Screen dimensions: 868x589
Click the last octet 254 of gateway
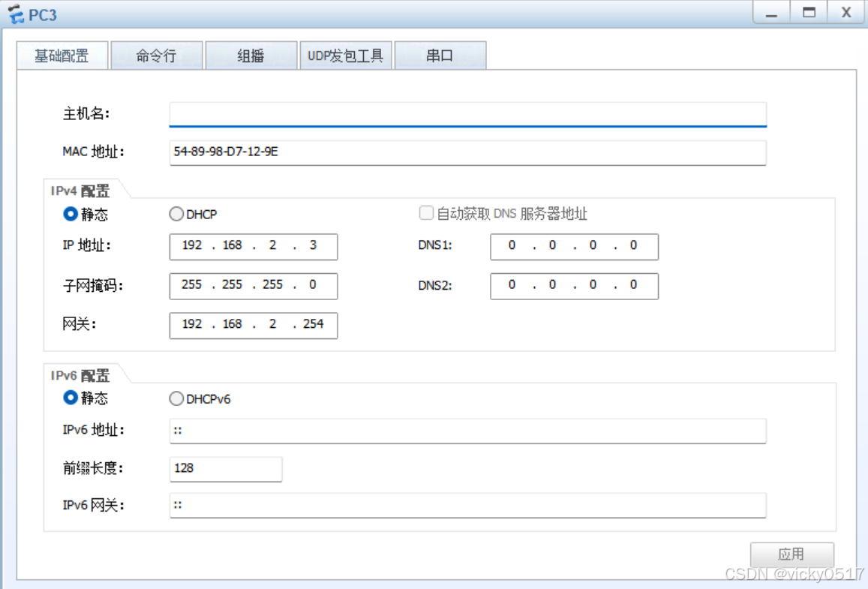314,324
